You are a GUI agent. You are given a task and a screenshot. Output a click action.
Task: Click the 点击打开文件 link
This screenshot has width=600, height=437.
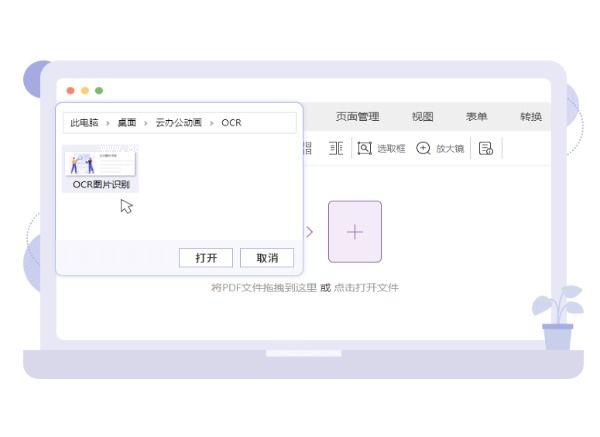(365, 288)
